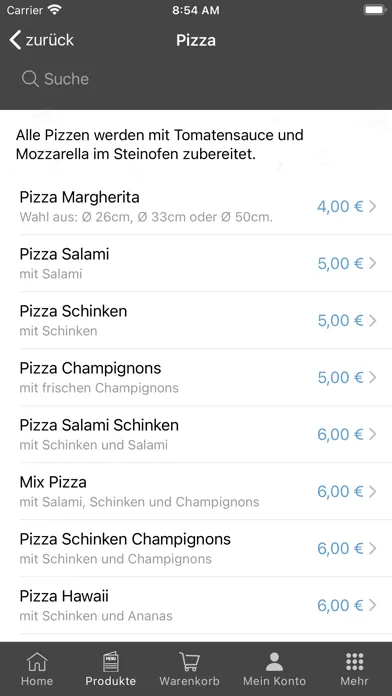392x696 pixels.
Task: Tap the back arrow icon beside zurück
Action: point(15,40)
